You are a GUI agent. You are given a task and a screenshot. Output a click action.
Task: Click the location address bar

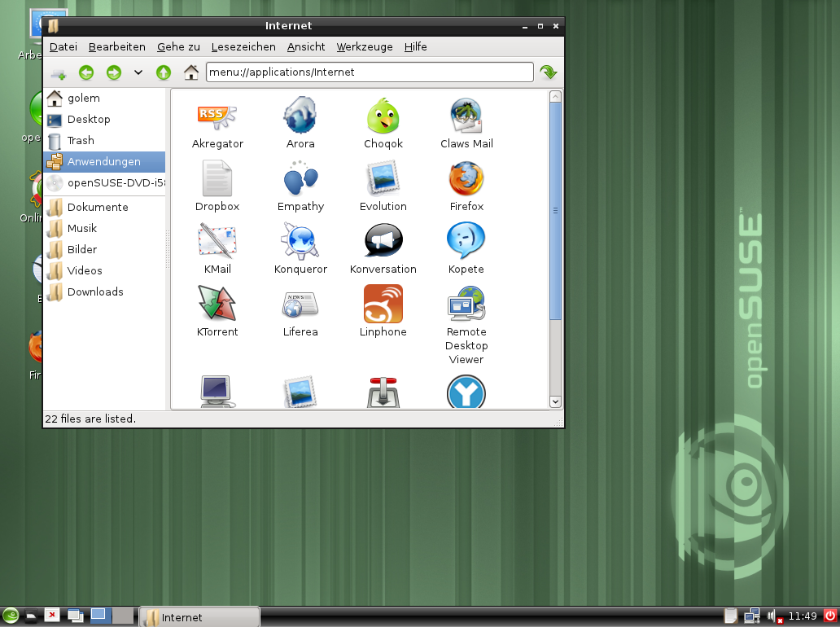(x=370, y=72)
